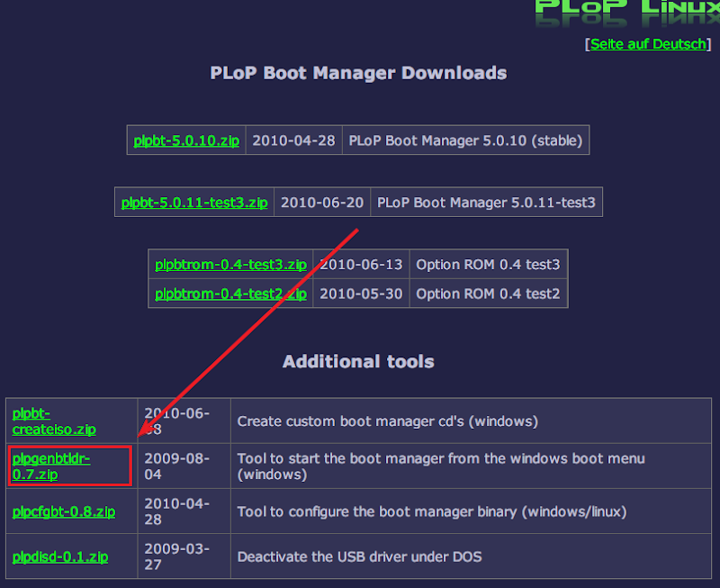Click the Option ROM 0.4 test3 description cell
Image resolution: width=720 pixels, height=588 pixels.
coord(488,264)
